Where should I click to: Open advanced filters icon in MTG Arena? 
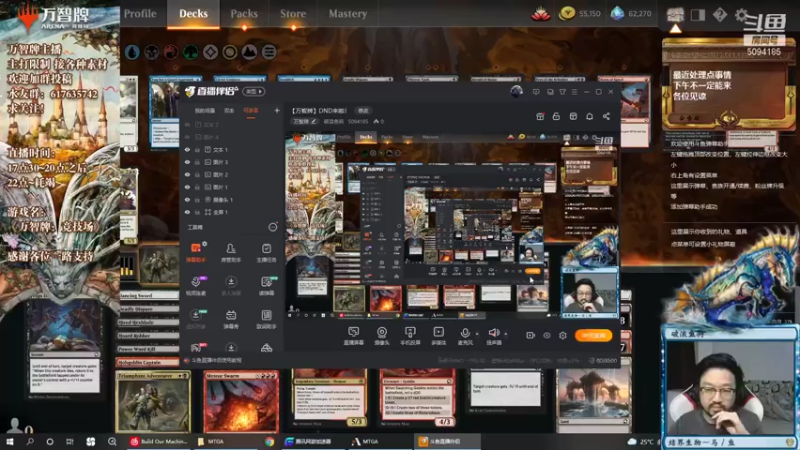(x=269, y=52)
